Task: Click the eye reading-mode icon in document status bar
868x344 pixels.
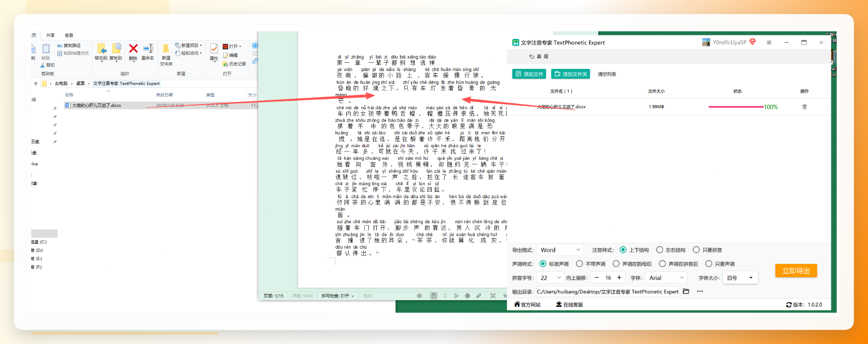Action: 419,296
